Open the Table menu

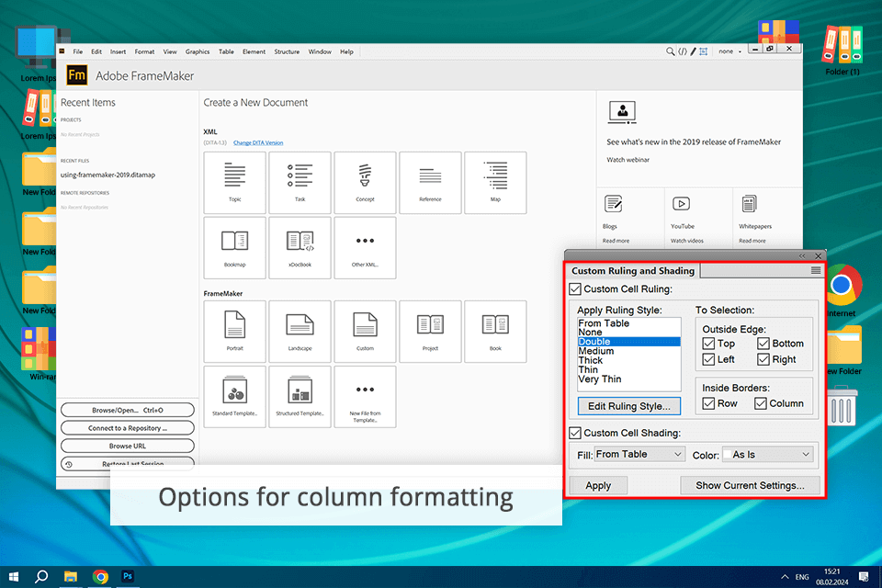click(x=226, y=51)
